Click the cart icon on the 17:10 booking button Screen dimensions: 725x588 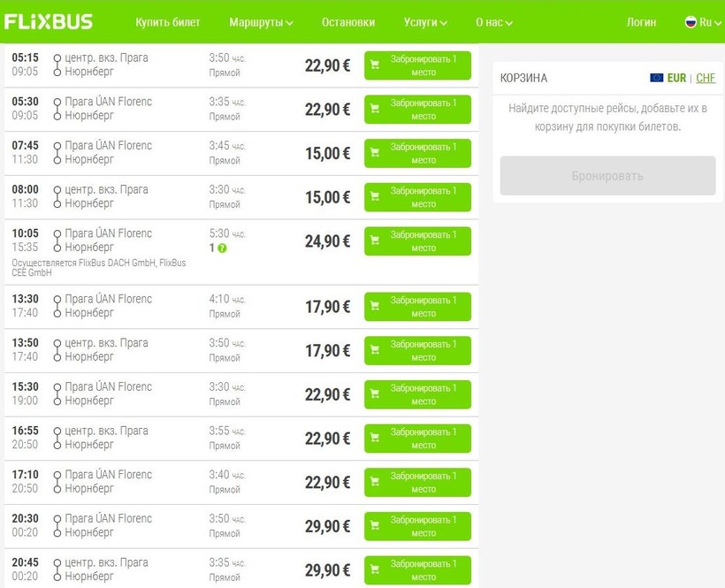375,482
